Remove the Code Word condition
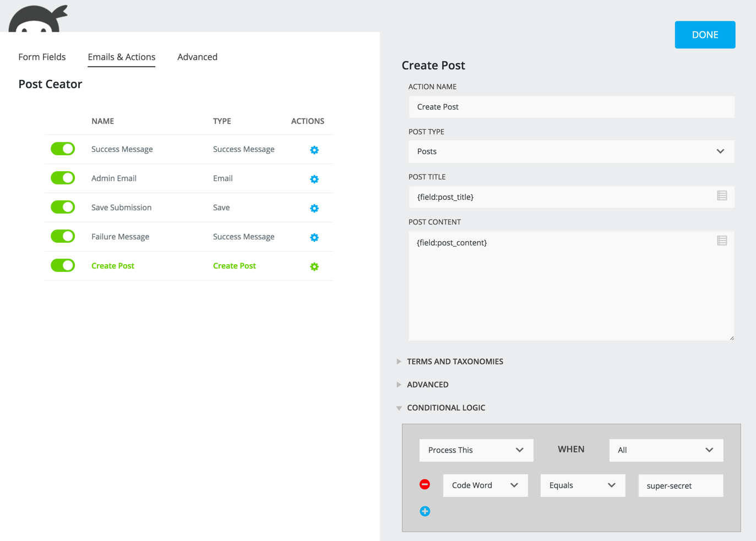The image size is (756, 541). (425, 484)
